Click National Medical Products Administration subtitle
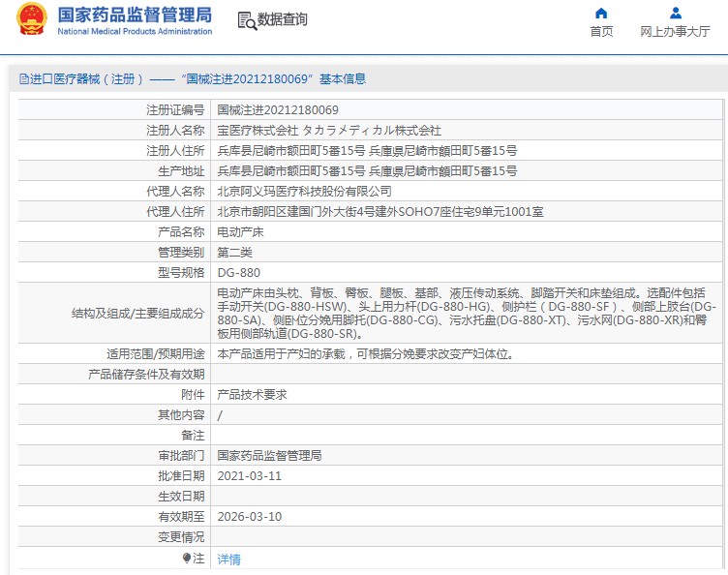Screen dimensions: 728x575 [135, 32]
